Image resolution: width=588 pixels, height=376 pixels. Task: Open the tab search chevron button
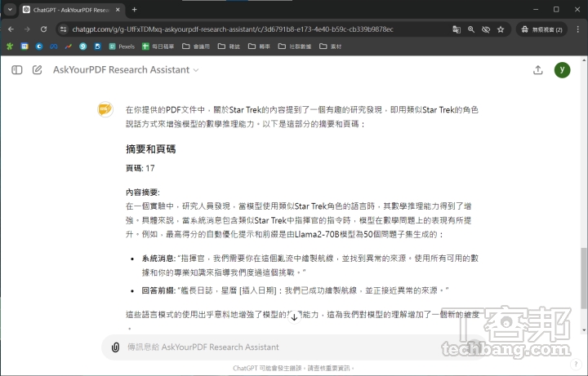10,10
